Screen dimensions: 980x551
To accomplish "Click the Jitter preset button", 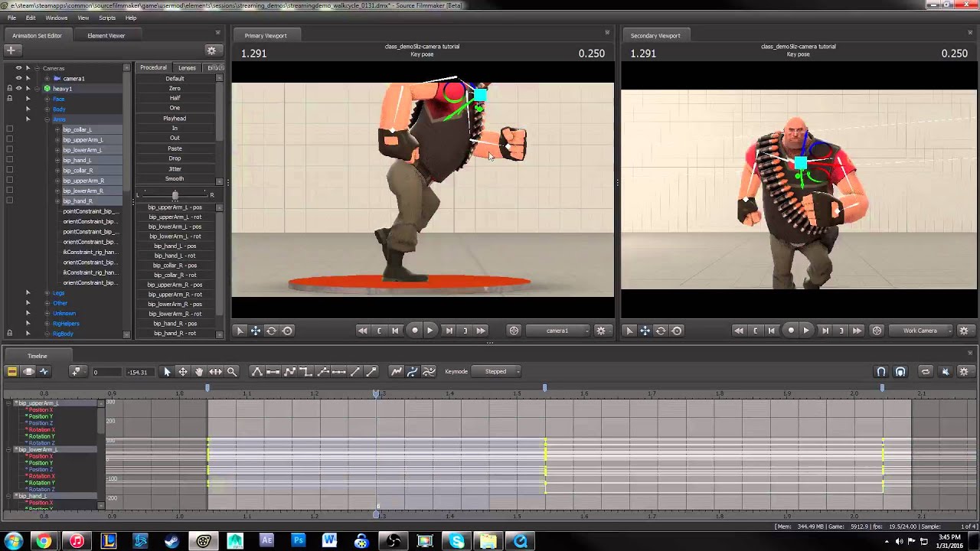I will 175,168.
